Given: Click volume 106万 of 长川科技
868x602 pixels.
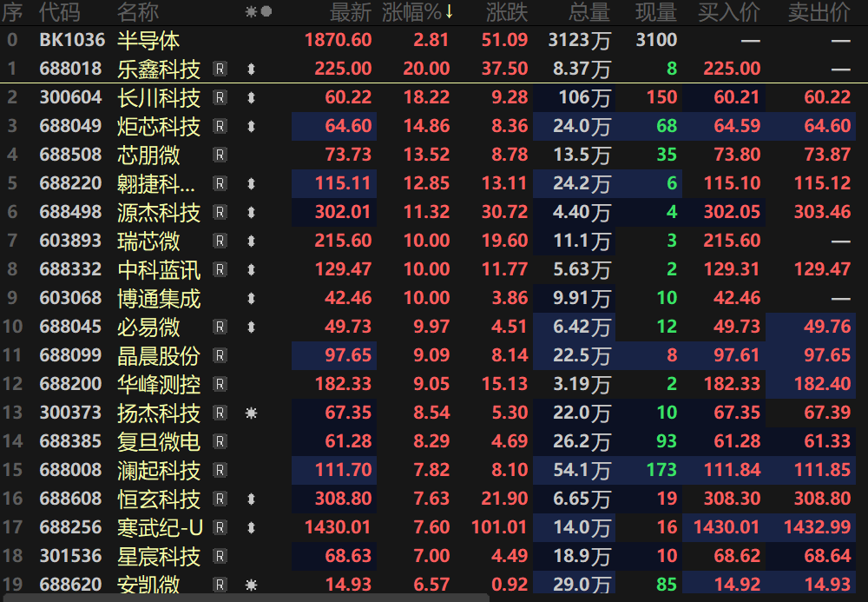Looking at the screenshot, I should [584, 98].
